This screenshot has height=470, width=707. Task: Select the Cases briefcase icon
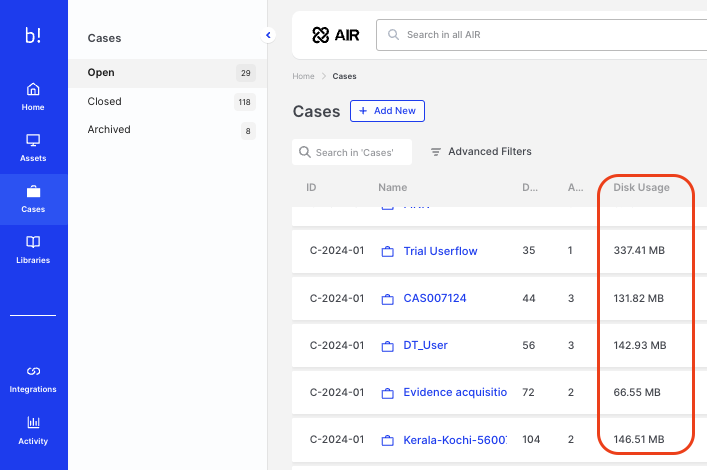pos(33,192)
